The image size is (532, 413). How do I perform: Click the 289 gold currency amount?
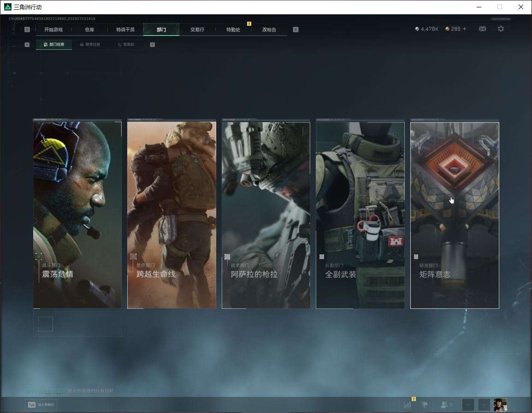click(x=453, y=29)
